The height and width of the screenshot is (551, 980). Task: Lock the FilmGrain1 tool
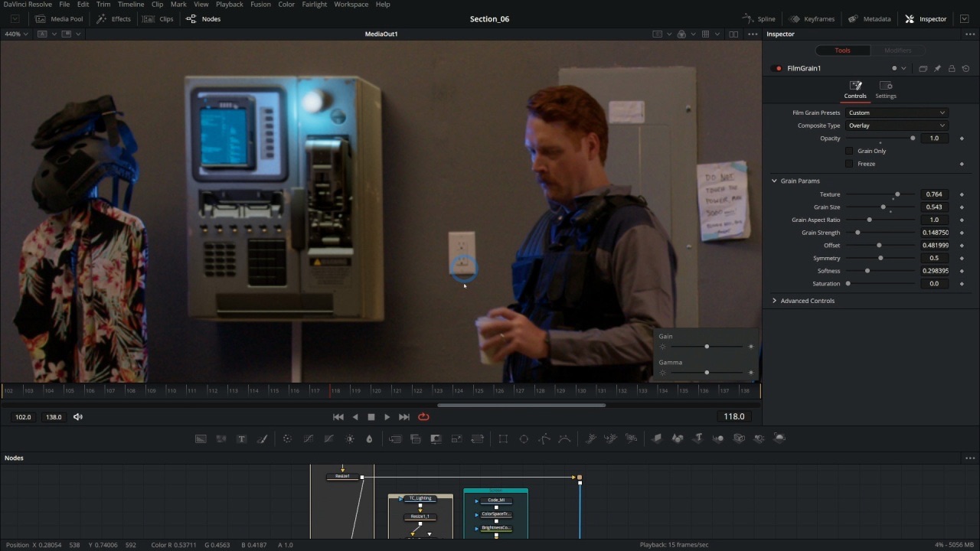[x=952, y=68]
